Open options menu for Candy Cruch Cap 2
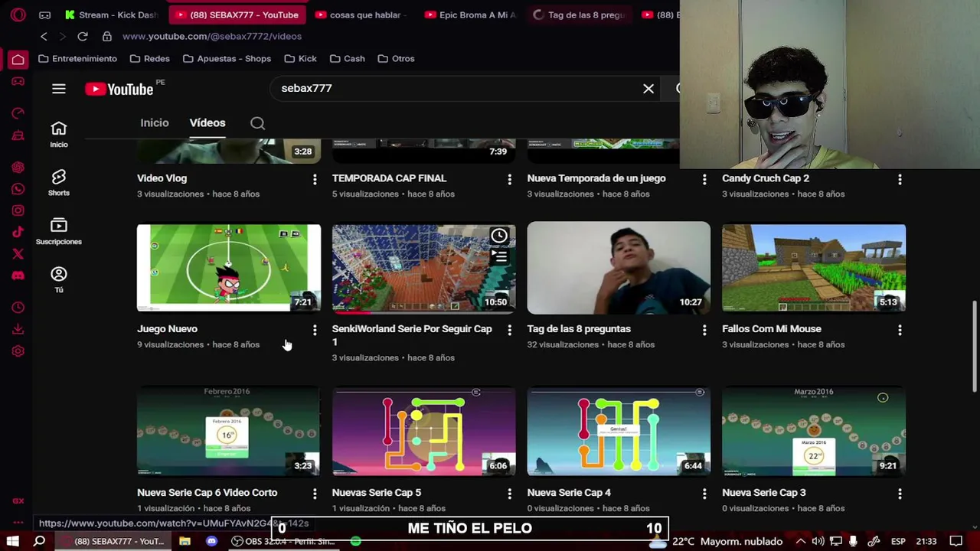Image resolution: width=980 pixels, height=551 pixels. pos(900,179)
